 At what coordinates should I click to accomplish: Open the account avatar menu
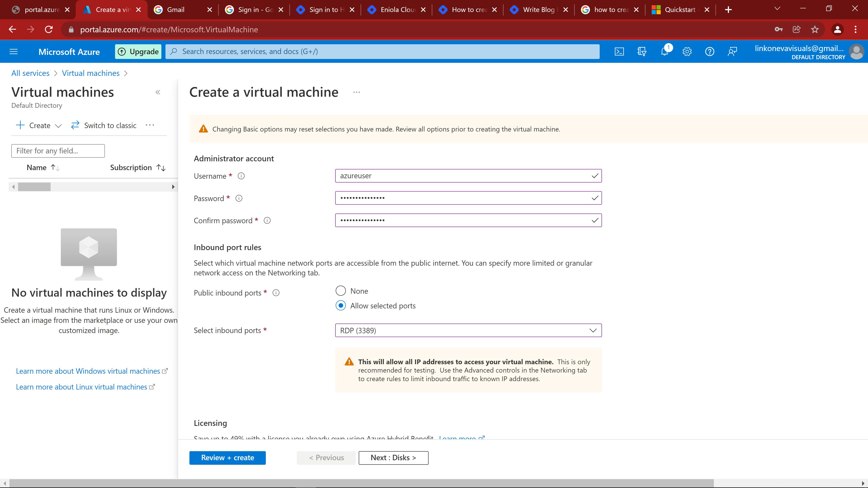(x=856, y=52)
